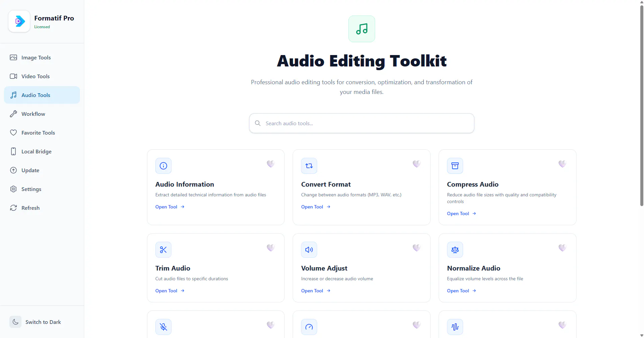The width and height of the screenshot is (644, 338).
Task: Open Tool link for Trim Audio
Action: (x=170, y=291)
